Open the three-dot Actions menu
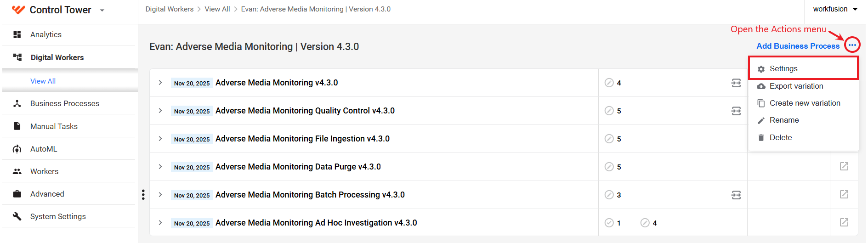 852,45
